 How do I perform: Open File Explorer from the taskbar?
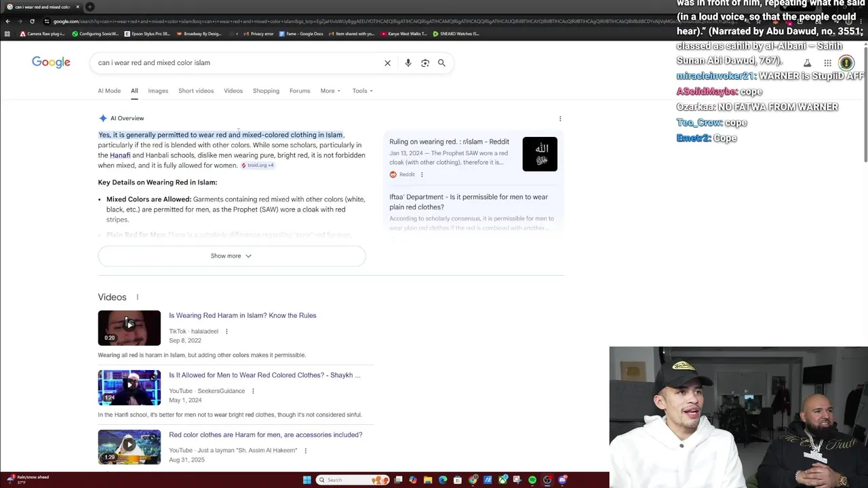click(x=428, y=480)
